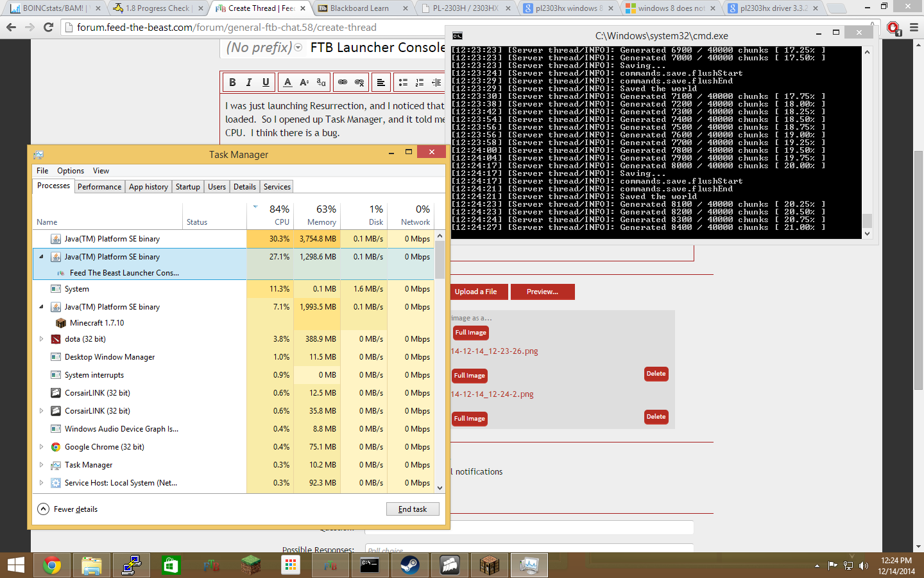Select the Desktop Window Manager process row

click(x=234, y=357)
